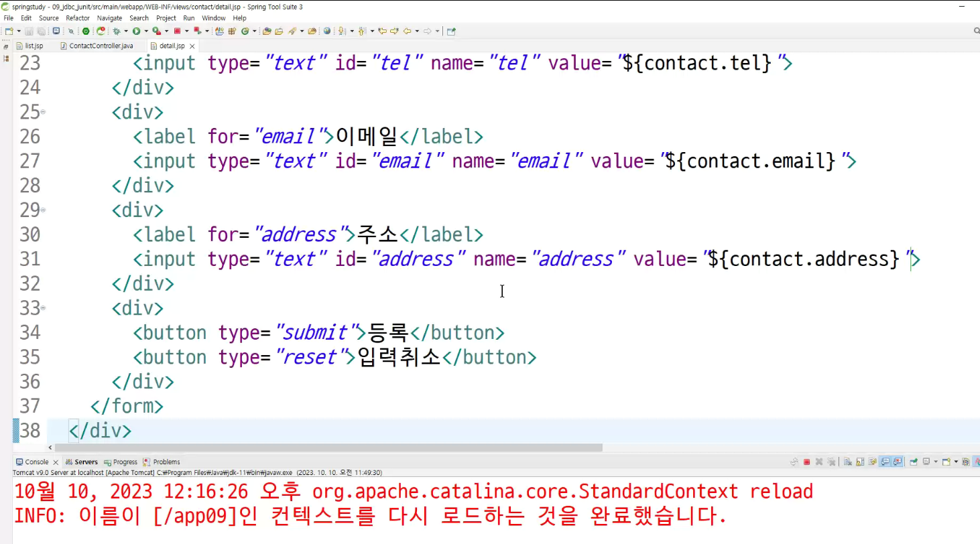The width and height of the screenshot is (980, 544).
Task: Click the green Boot Dashboard icon
Action: [x=86, y=31]
